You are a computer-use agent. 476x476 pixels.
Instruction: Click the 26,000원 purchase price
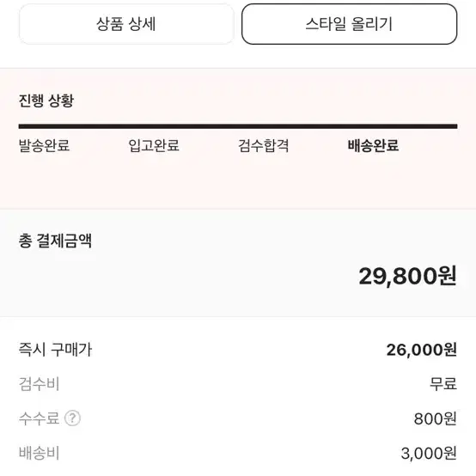[x=421, y=350]
